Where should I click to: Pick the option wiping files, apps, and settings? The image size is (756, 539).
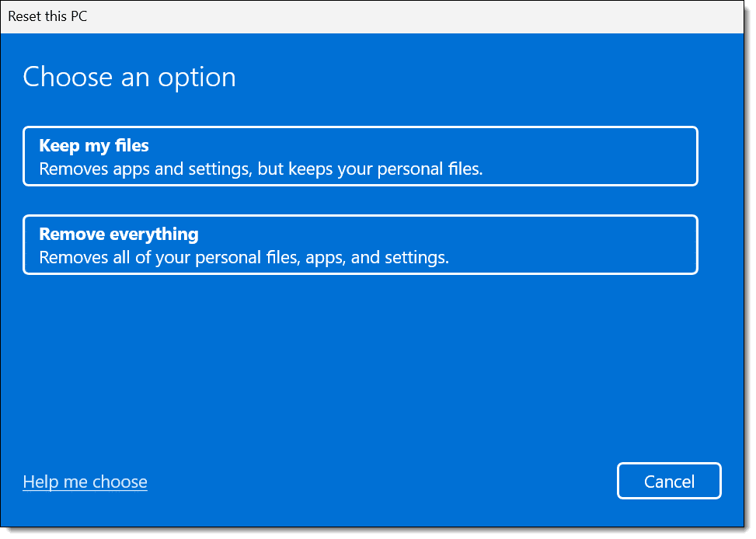tap(361, 245)
